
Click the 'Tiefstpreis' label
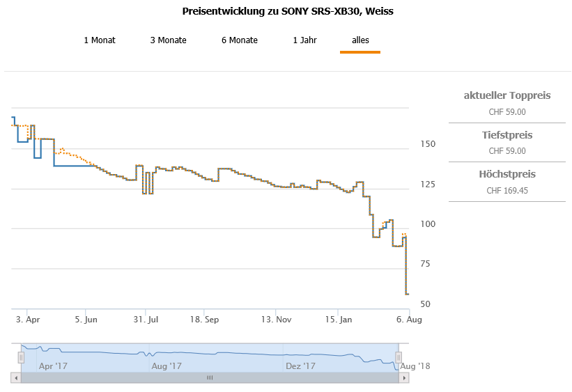507,135
